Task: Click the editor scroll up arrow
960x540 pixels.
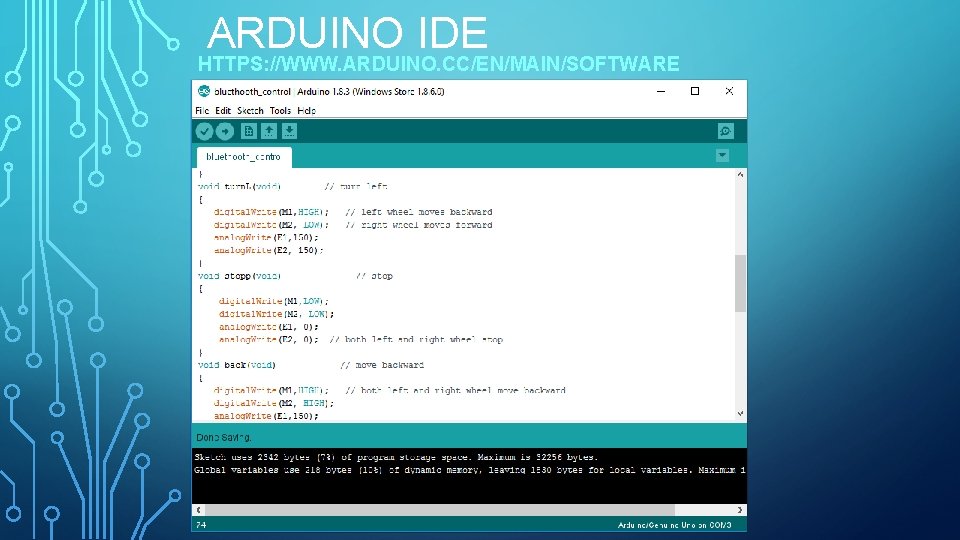Action: 740,174
